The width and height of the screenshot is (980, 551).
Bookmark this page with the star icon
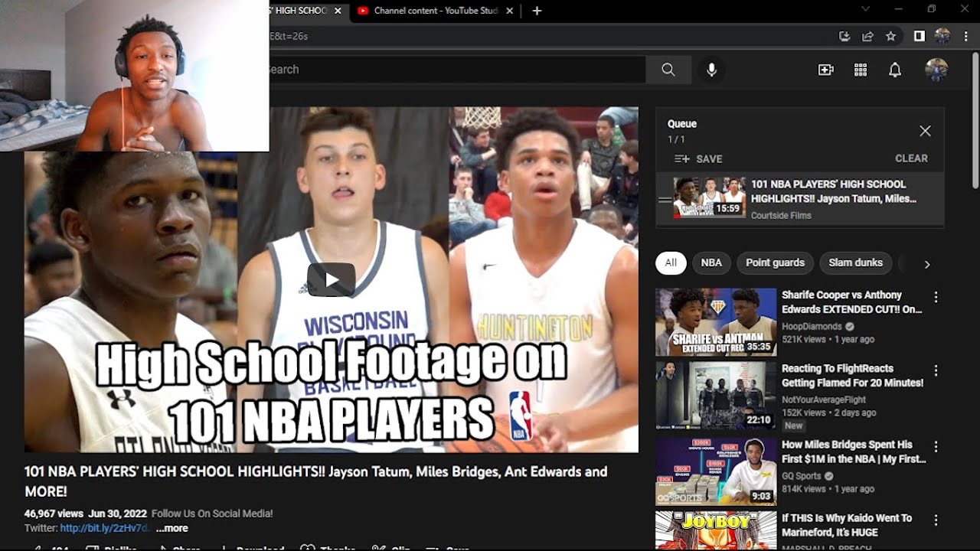click(890, 36)
